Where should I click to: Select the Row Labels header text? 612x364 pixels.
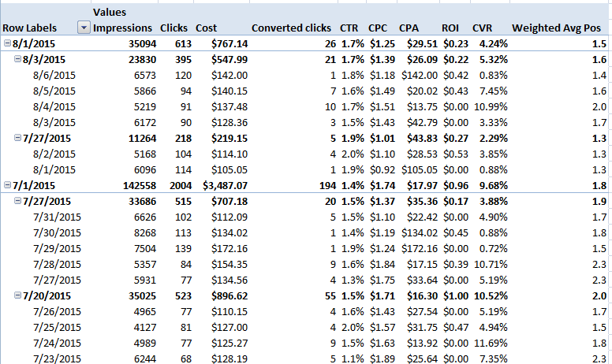pos(30,28)
